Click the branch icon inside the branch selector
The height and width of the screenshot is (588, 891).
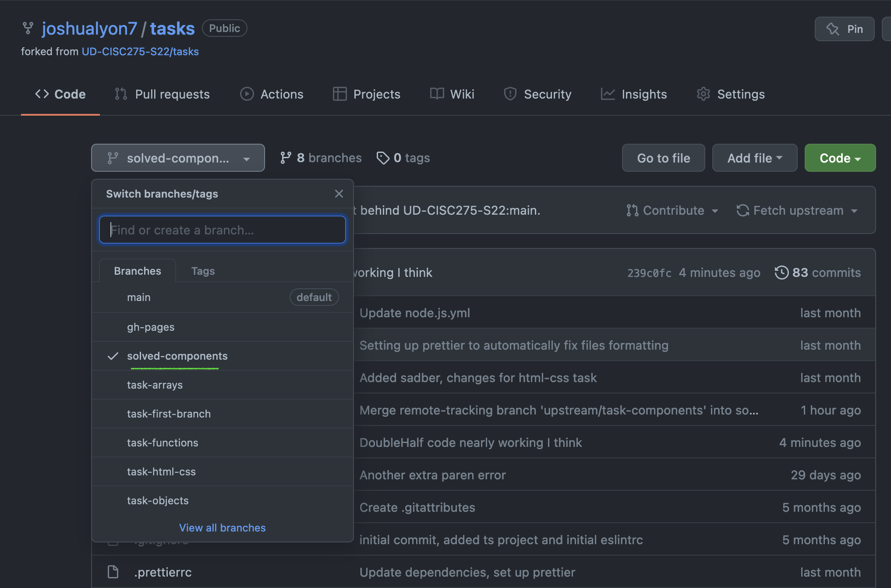click(x=113, y=158)
